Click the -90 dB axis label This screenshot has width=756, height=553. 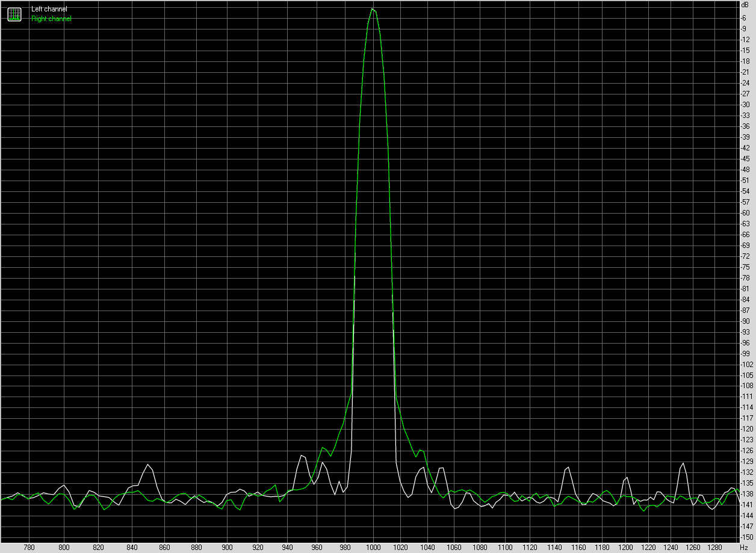pyautogui.click(x=745, y=321)
